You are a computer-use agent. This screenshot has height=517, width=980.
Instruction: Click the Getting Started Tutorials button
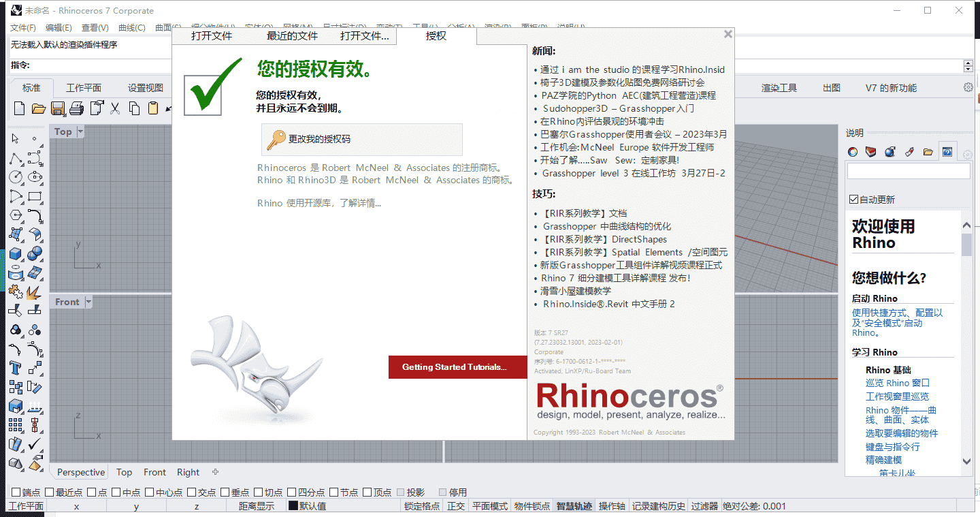458,367
